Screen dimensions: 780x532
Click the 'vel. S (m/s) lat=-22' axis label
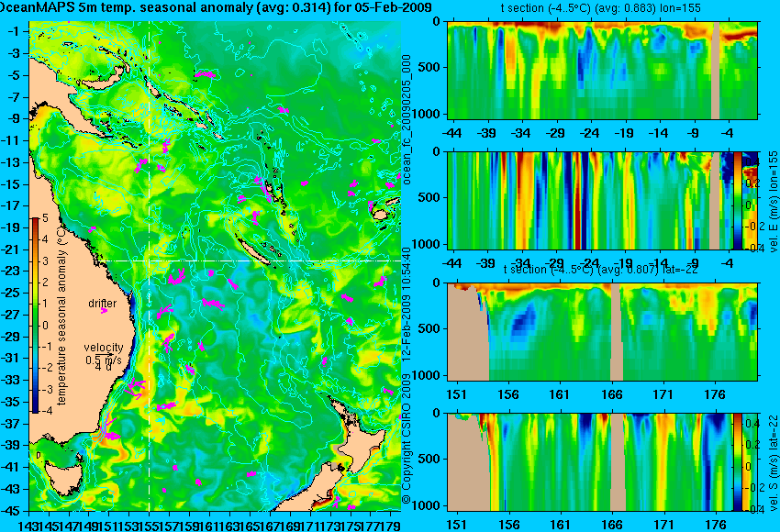click(x=773, y=462)
